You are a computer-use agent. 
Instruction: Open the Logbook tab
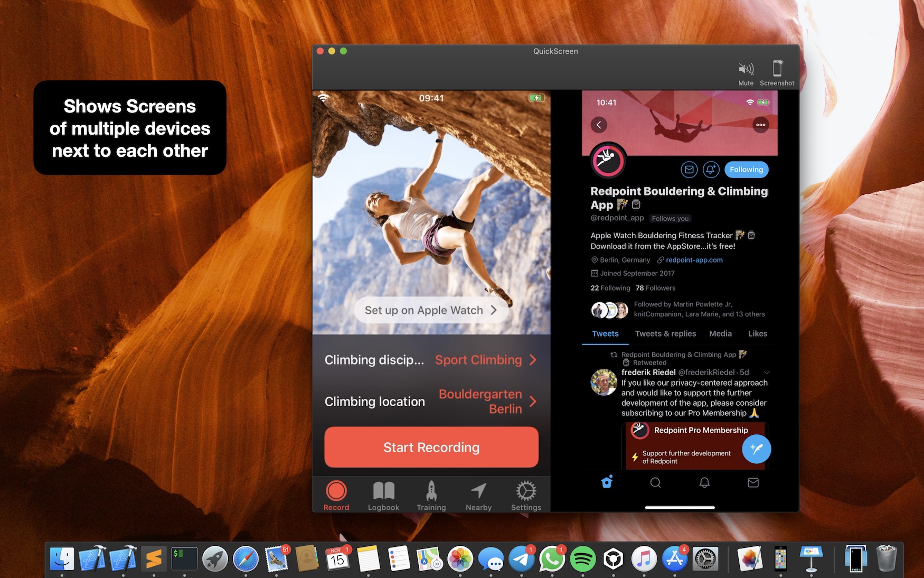coord(384,496)
